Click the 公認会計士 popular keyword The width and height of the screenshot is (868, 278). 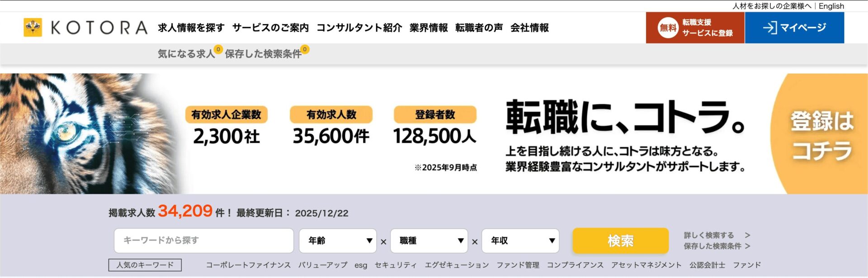[x=707, y=265]
